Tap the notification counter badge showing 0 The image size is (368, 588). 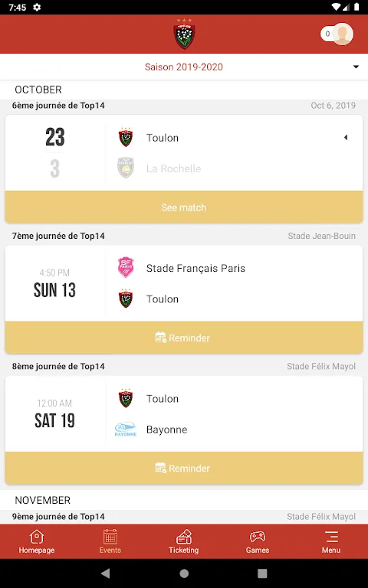click(x=327, y=34)
